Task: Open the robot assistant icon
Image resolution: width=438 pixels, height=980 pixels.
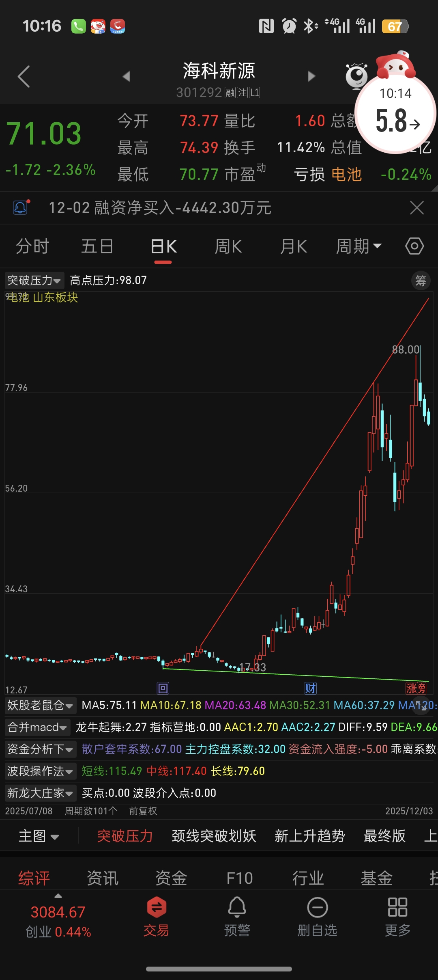Action: pos(356,76)
